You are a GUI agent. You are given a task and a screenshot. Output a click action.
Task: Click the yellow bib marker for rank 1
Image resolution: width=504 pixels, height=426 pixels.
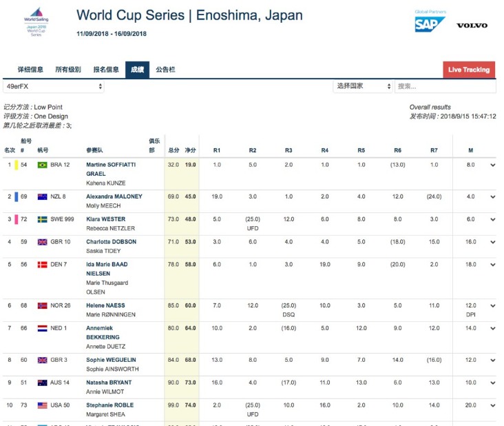click(16, 165)
